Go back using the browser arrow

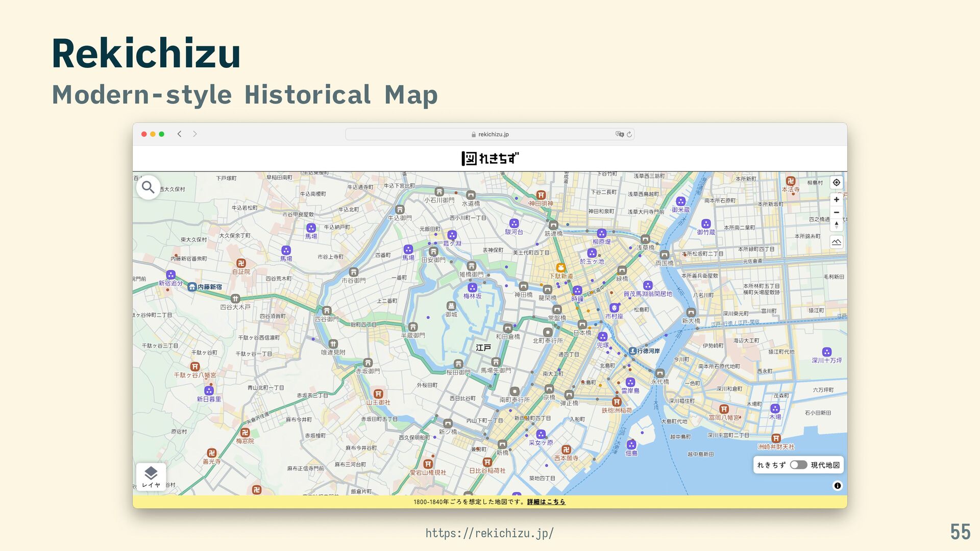point(179,134)
